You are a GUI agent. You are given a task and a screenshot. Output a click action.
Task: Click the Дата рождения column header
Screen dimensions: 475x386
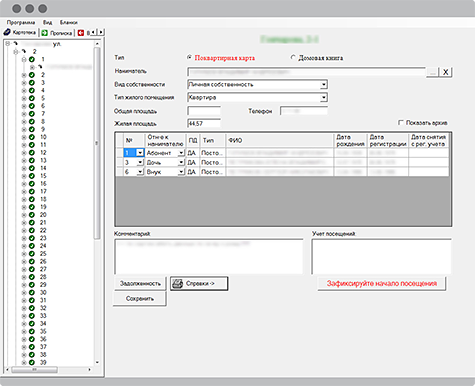[x=350, y=140]
